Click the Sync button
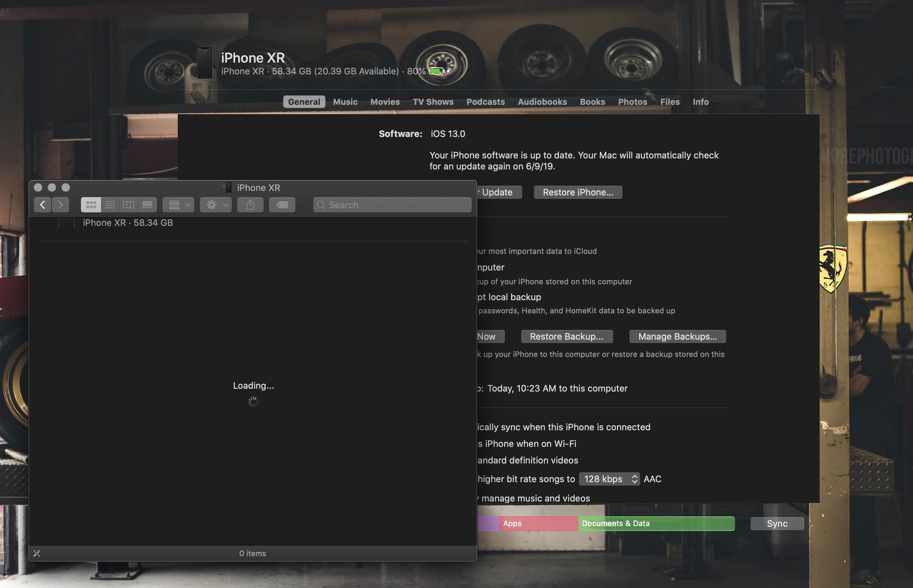This screenshot has height=588, width=913. (777, 523)
